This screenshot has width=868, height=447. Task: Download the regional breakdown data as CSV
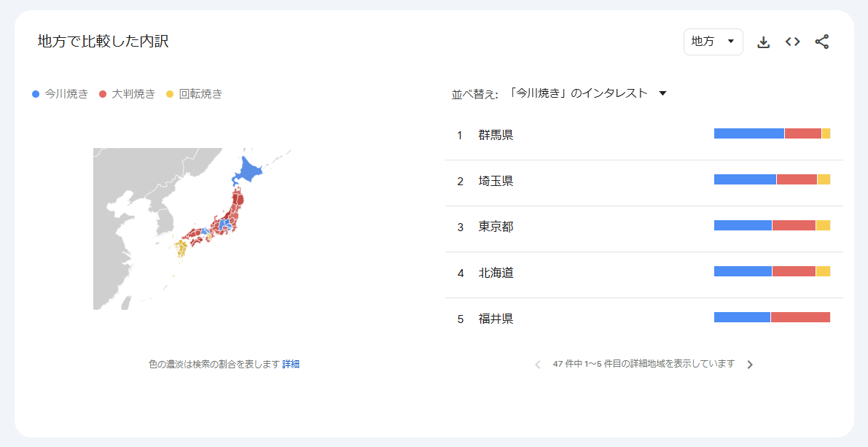pos(763,42)
